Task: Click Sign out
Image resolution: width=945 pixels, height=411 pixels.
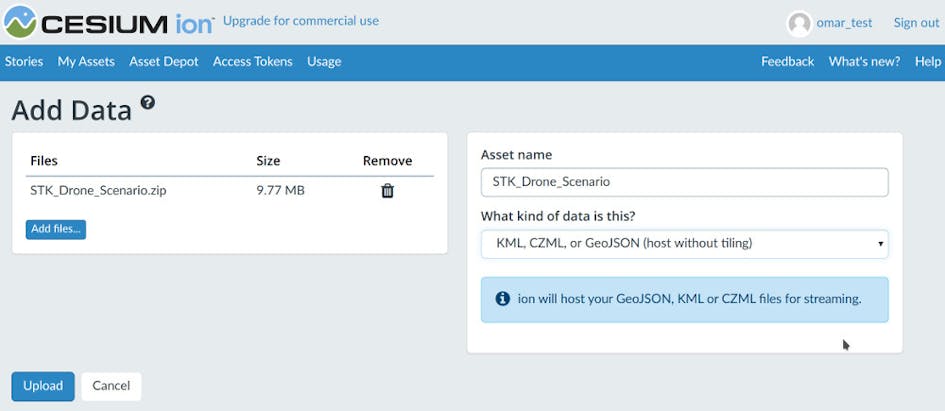Action: pos(916,23)
